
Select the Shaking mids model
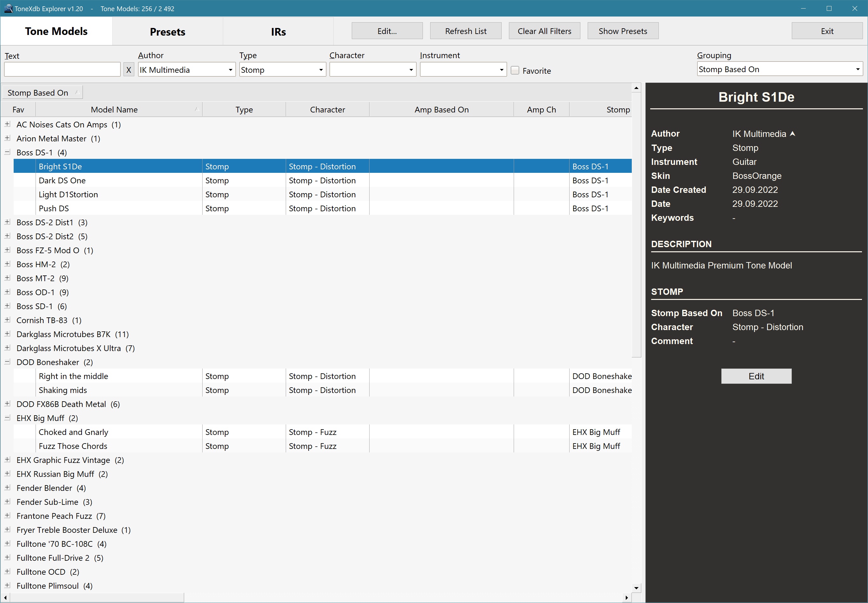[x=323, y=390]
